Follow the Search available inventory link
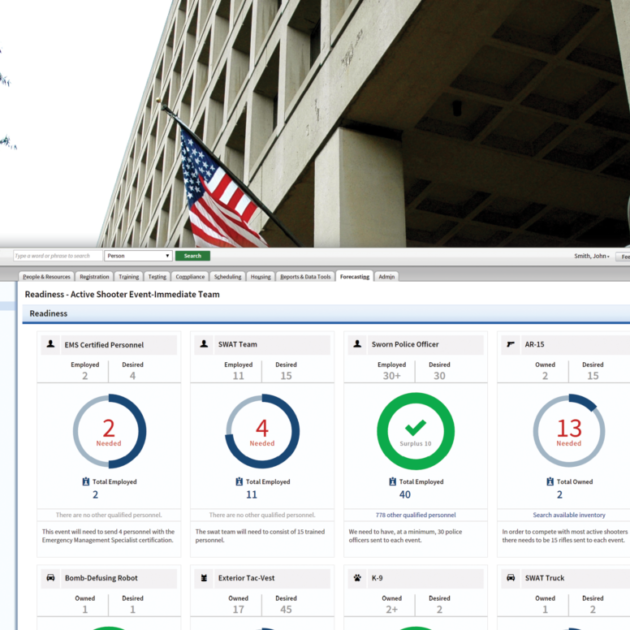This screenshot has height=630, width=630. pos(568,514)
